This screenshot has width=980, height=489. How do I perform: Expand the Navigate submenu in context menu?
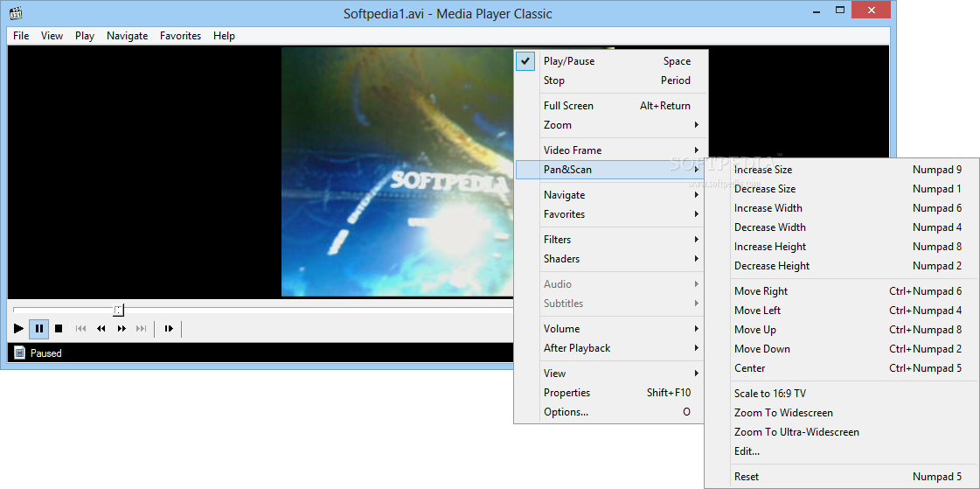tap(612, 195)
